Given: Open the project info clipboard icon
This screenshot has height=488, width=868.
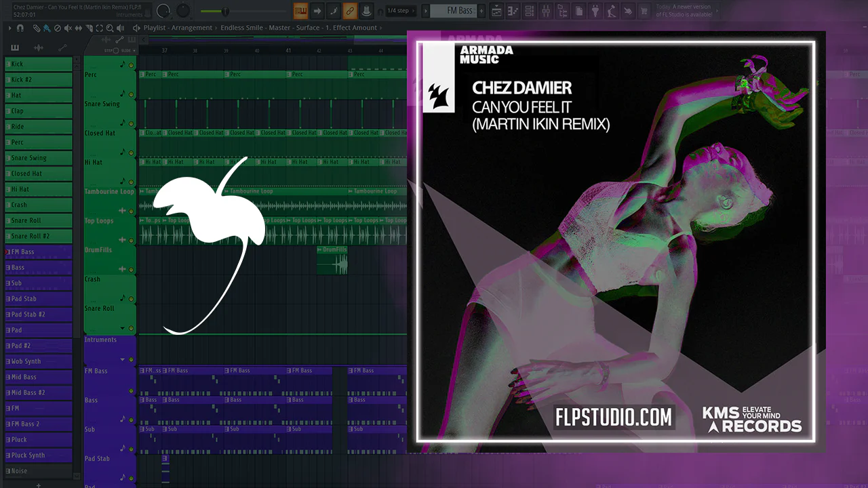Looking at the screenshot, I should point(578,11).
